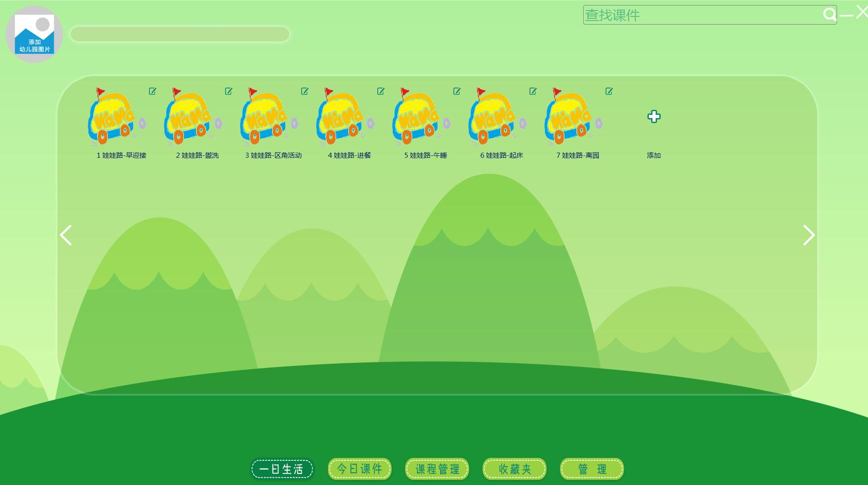Open the 5 娃娃路-午睡 courseware icon
868x485 pixels.
(421, 117)
